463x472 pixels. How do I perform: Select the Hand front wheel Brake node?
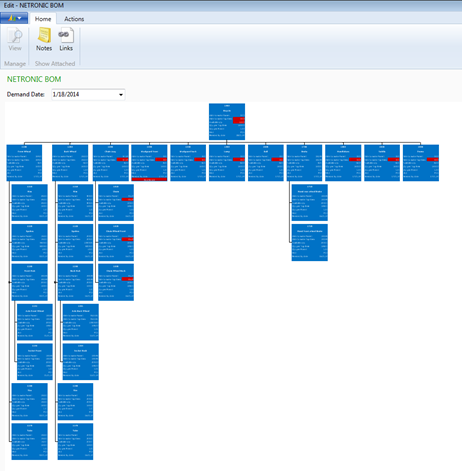(x=310, y=243)
